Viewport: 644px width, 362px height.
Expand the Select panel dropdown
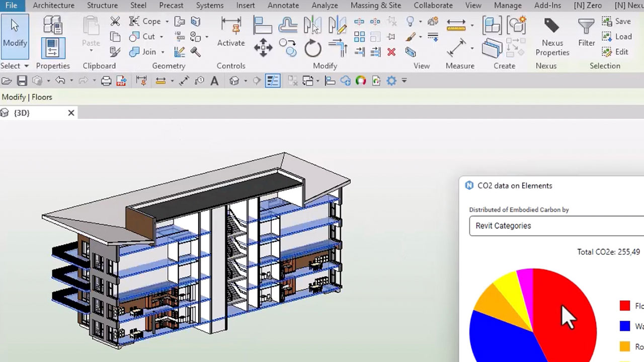click(26, 66)
